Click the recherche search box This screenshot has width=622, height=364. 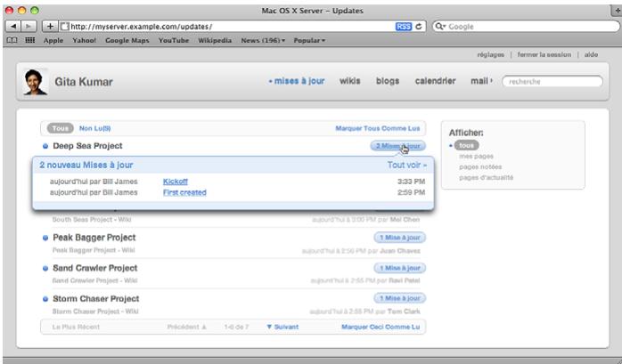coord(552,82)
